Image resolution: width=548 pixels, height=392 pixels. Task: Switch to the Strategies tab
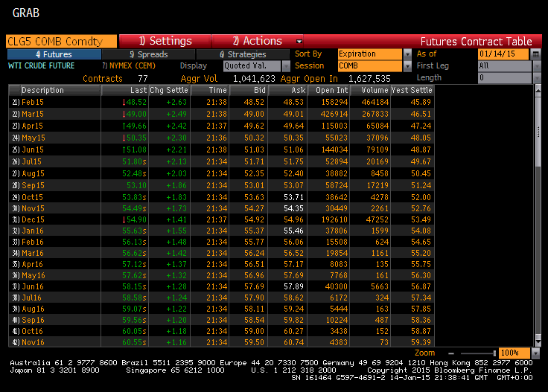tap(243, 54)
